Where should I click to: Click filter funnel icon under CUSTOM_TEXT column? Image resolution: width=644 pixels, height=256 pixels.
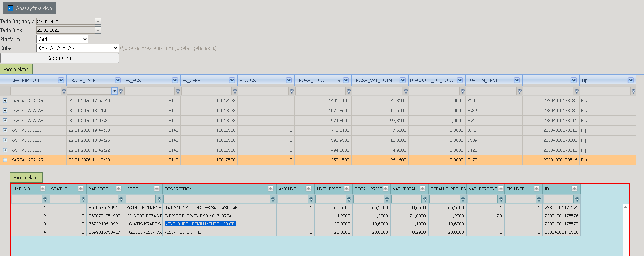520,91
